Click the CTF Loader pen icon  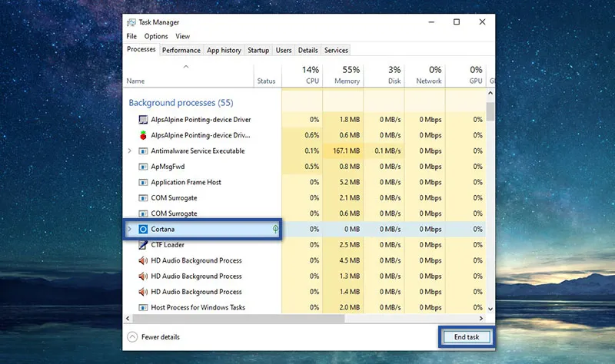click(143, 245)
